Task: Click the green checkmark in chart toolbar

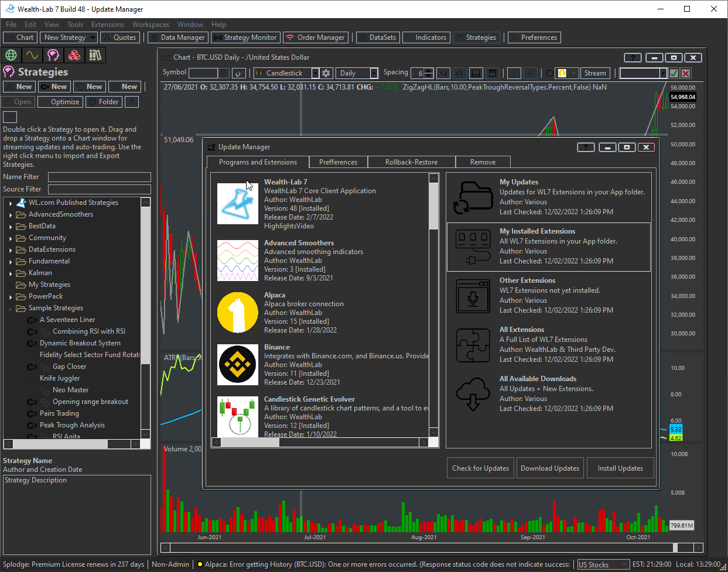Action: point(674,73)
